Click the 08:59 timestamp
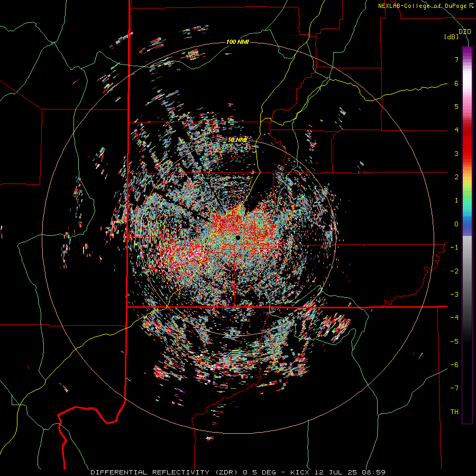The image size is (476, 476). point(374,472)
